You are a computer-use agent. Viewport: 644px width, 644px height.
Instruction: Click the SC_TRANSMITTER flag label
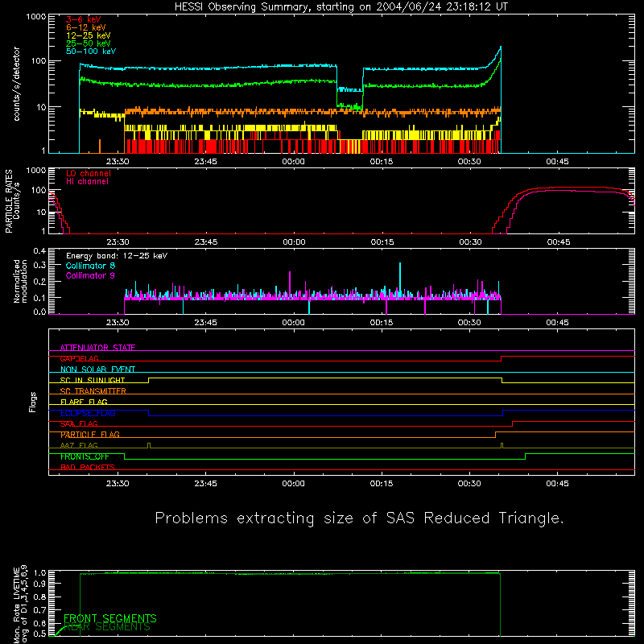[x=93, y=391]
